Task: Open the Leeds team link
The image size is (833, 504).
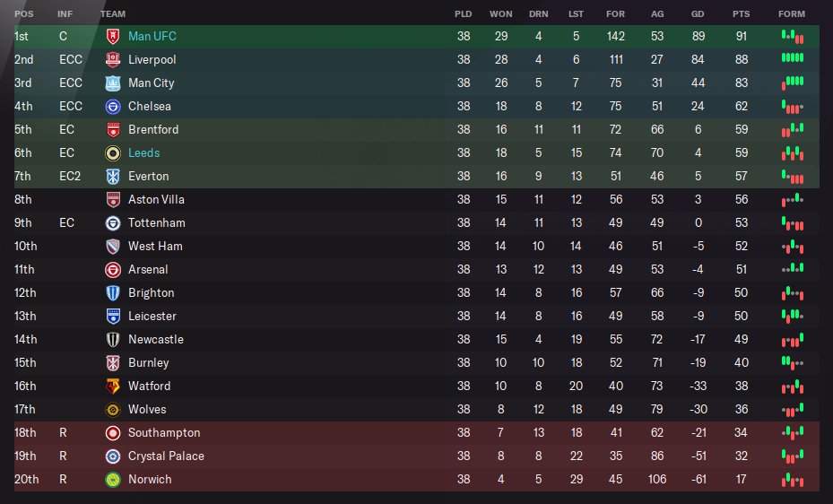Action: coord(143,152)
